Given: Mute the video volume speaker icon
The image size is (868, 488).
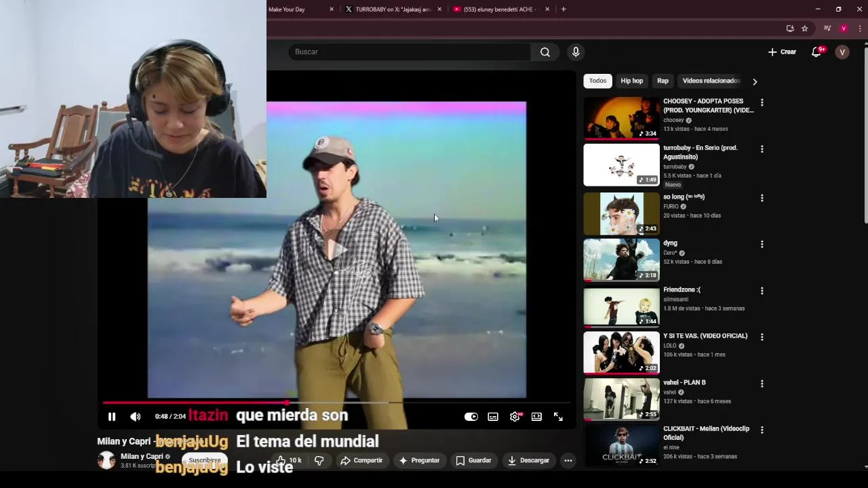Looking at the screenshot, I should click(136, 417).
